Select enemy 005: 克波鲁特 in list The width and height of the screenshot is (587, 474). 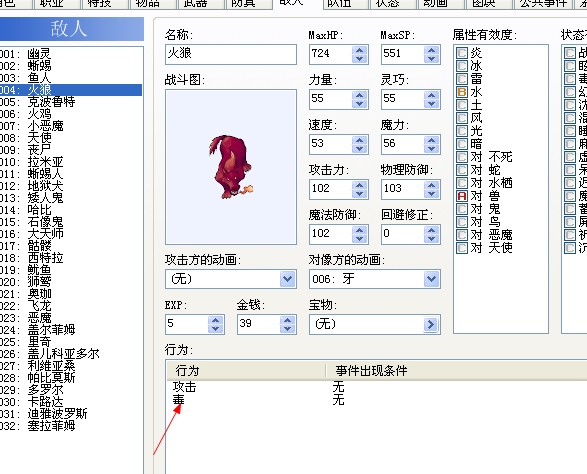tap(71, 102)
